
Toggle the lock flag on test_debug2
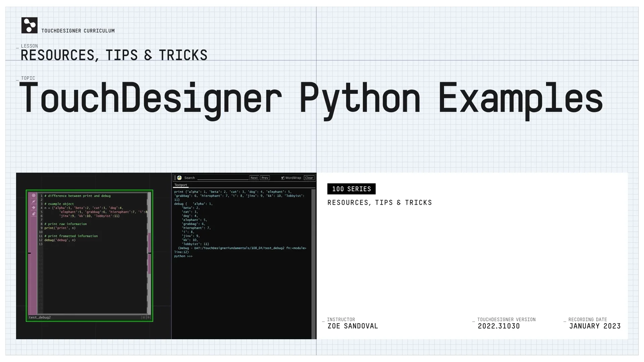click(34, 214)
